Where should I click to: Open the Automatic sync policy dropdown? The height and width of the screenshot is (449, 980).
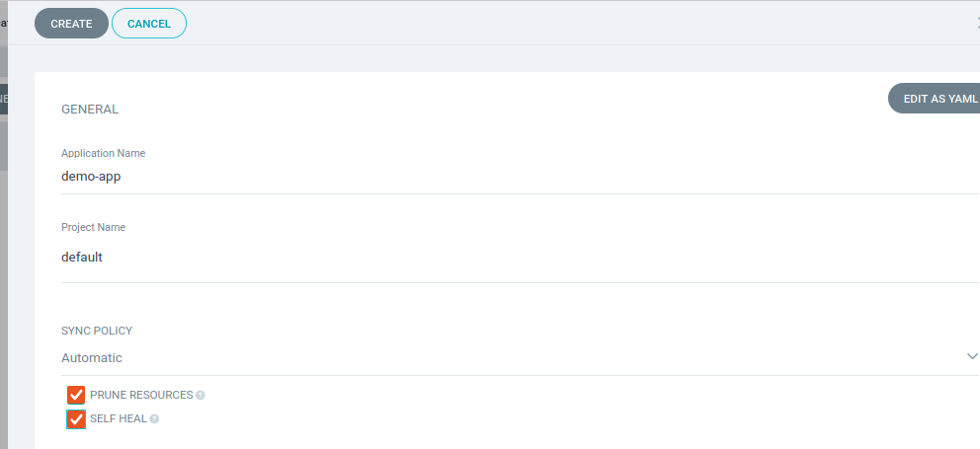[520, 358]
